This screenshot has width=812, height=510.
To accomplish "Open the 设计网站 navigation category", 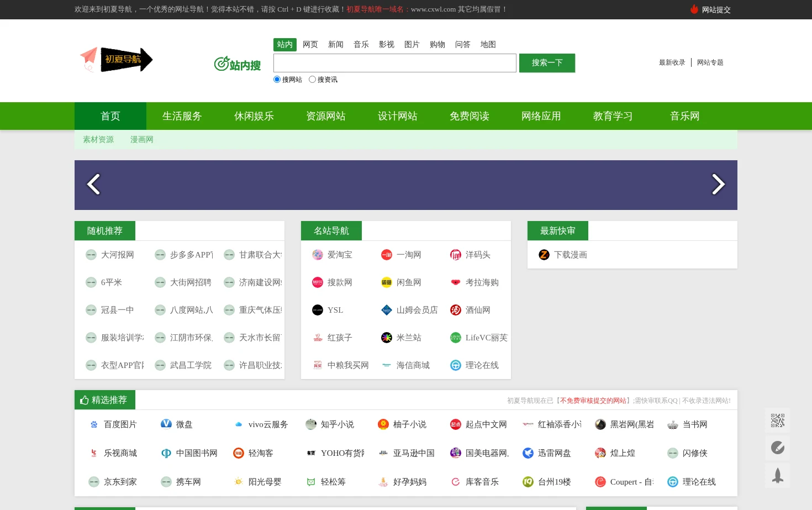I will (x=398, y=116).
